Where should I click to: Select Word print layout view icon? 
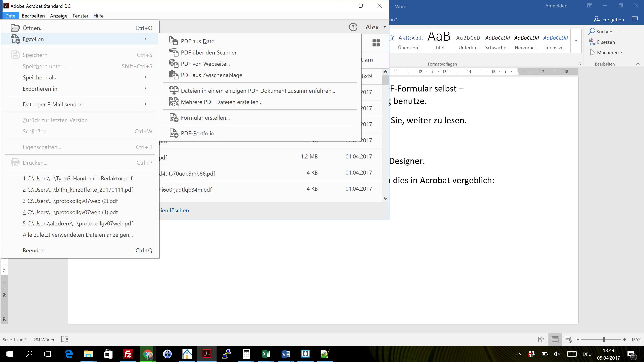[555, 339]
